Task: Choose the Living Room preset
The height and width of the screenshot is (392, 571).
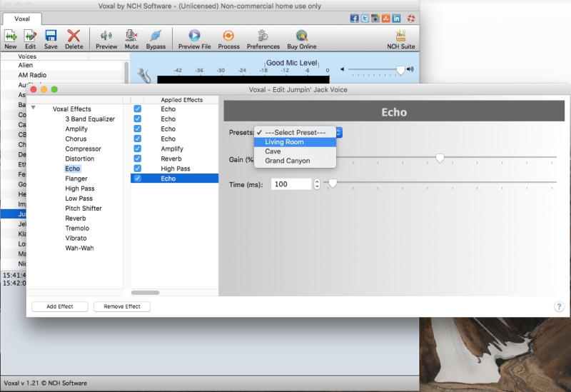Action: tap(295, 142)
